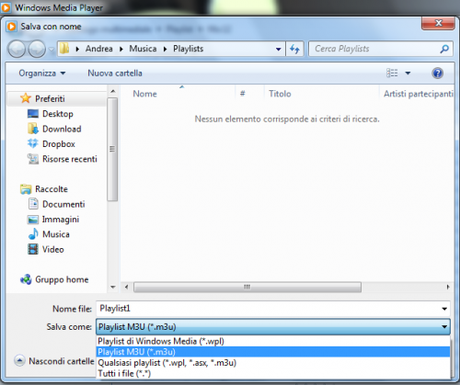Open Musica library in the sidebar
Image resolution: width=460 pixels, height=385 pixels.
click(56, 234)
